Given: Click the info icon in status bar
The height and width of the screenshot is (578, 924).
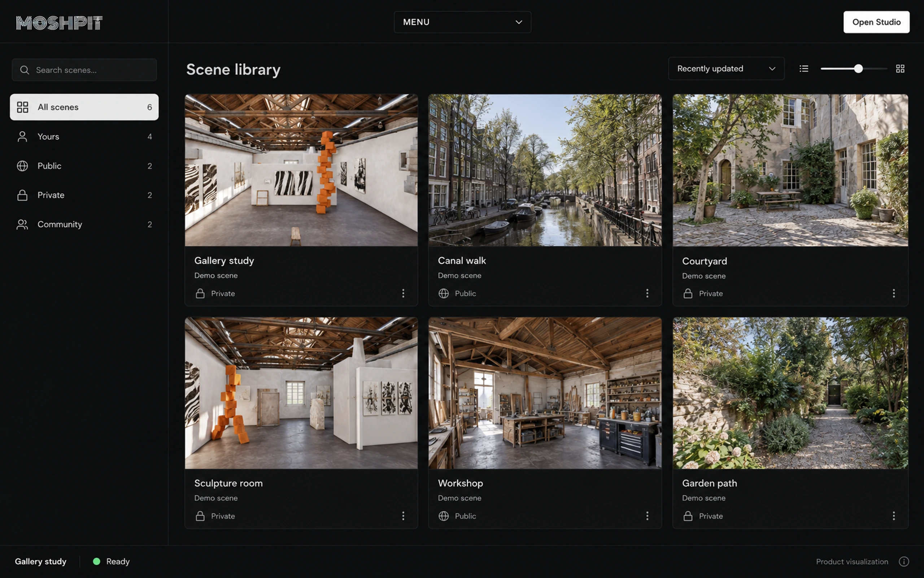Looking at the screenshot, I should pyautogui.click(x=904, y=561).
